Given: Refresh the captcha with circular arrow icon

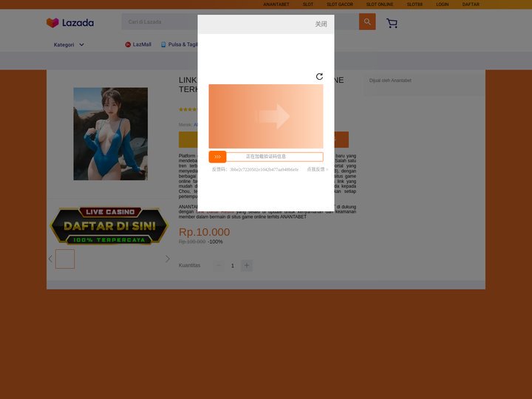Looking at the screenshot, I should pos(319,76).
